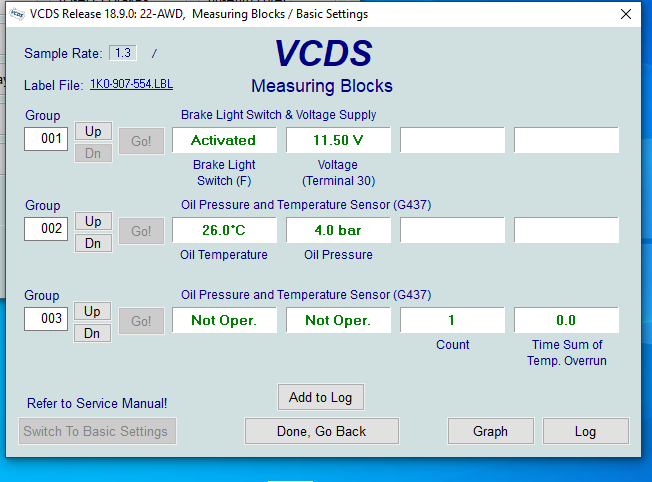Click the Dn button beside Group 001
Screen dimensions: 652x482
tap(93, 153)
